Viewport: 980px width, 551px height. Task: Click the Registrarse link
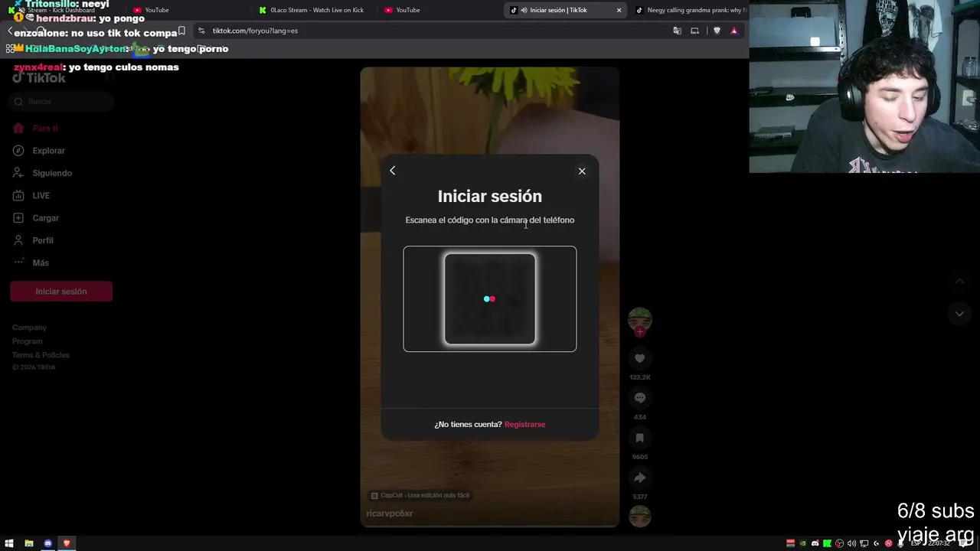tap(525, 424)
